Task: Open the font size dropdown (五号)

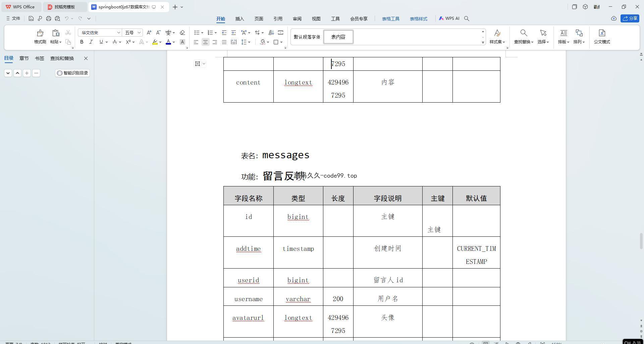Action: [139, 33]
